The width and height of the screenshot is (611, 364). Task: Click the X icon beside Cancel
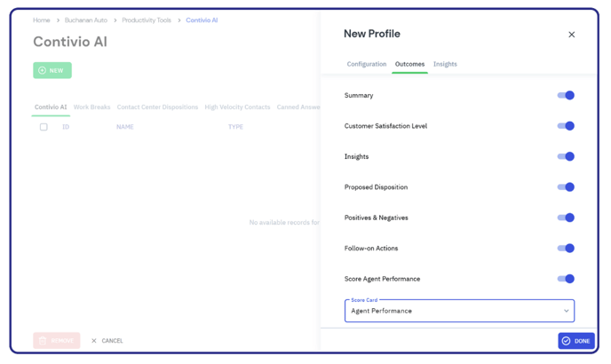(x=94, y=341)
